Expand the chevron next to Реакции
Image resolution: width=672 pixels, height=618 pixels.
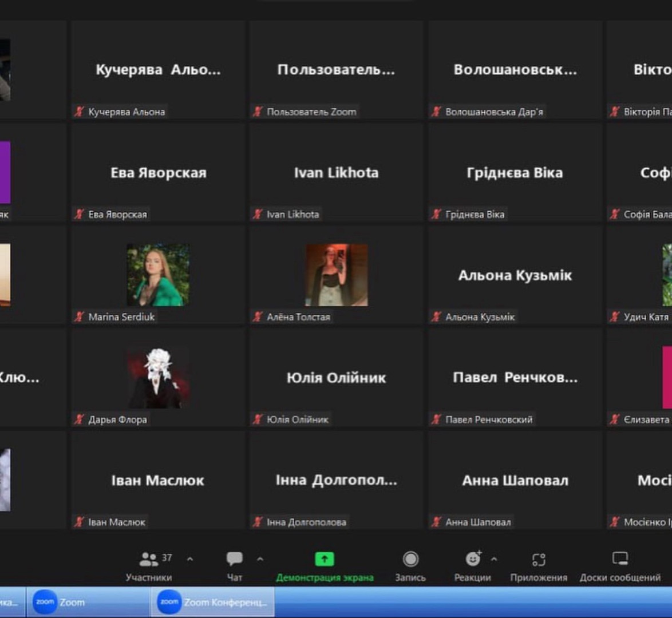[x=494, y=559]
